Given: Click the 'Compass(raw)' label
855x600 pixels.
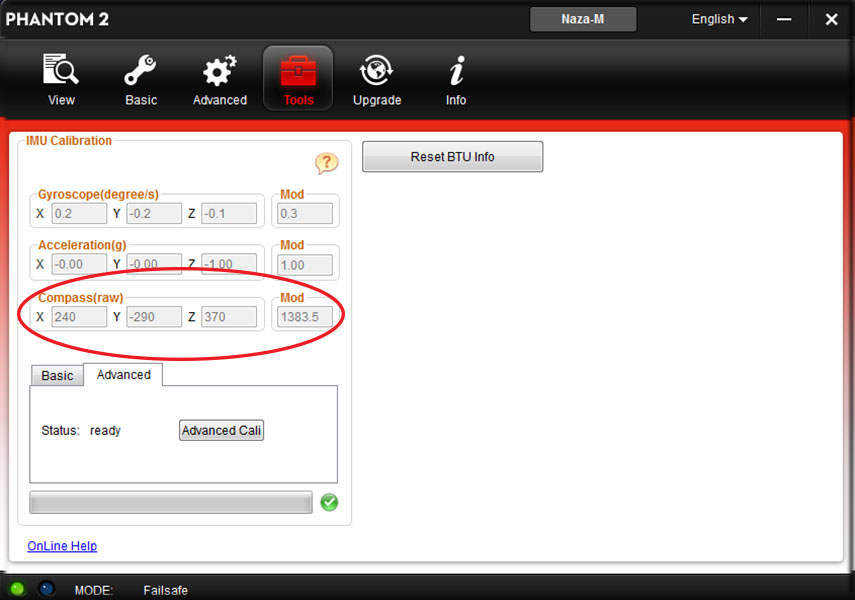Looking at the screenshot, I should (x=81, y=297).
